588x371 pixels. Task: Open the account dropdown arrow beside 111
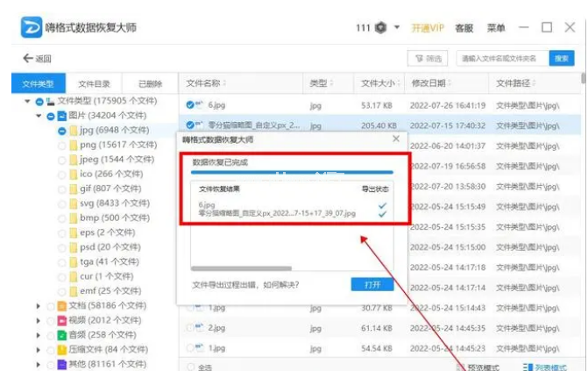click(x=398, y=28)
